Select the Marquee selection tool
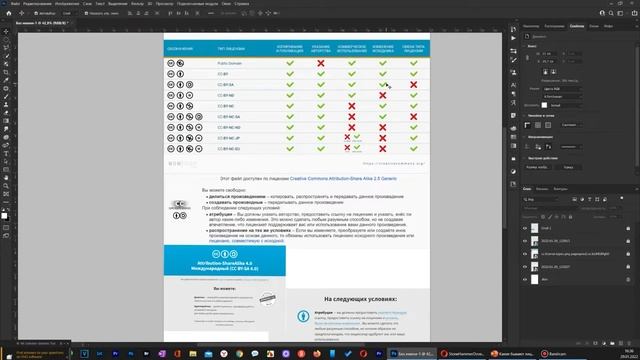Image resolution: width=640 pixels, height=360 pixels. coord(6,40)
